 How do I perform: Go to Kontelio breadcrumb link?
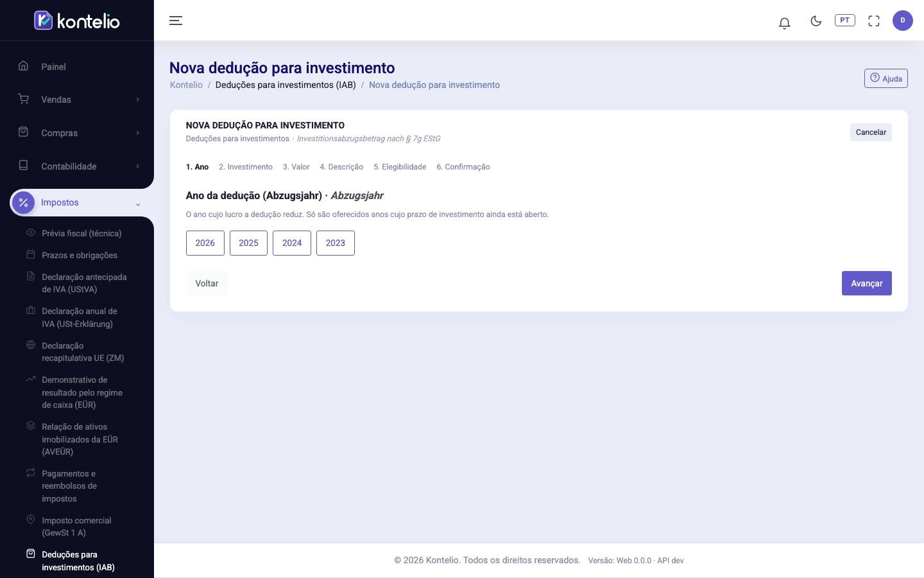click(186, 85)
